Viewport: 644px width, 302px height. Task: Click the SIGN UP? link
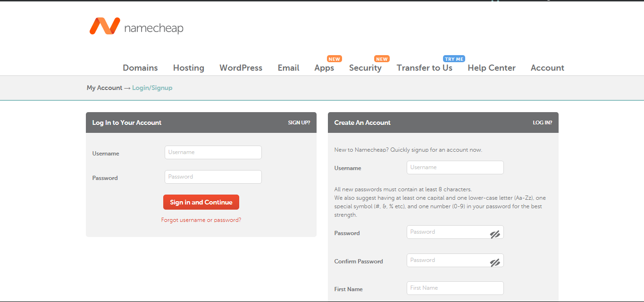(x=299, y=122)
